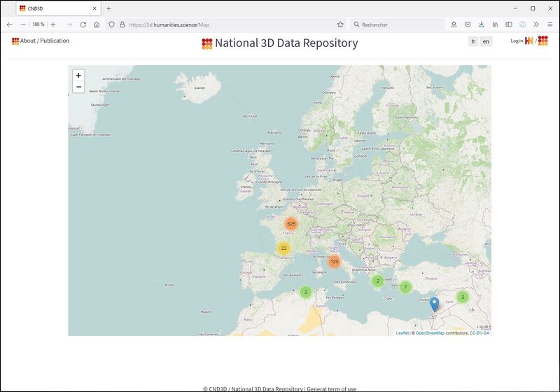Open the Firefox hamburger application menu
Screen dimensions: 560x392
tap(549, 24)
